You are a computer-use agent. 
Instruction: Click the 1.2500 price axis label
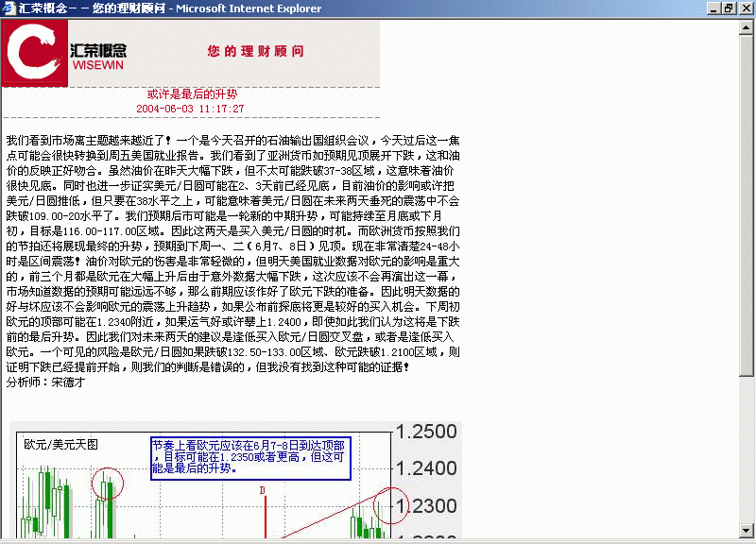click(426, 432)
